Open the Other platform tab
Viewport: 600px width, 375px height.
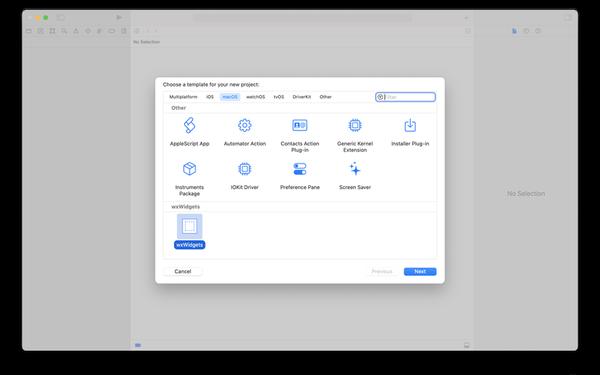point(325,97)
